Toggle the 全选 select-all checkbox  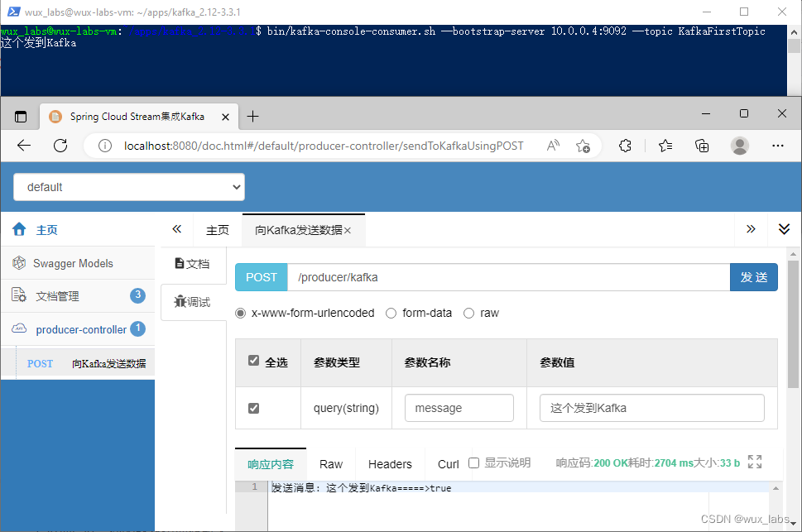[x=253, y=361]
